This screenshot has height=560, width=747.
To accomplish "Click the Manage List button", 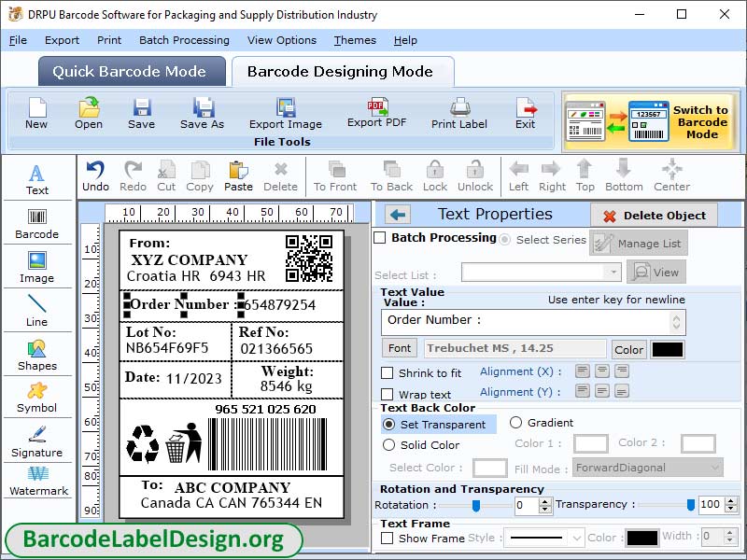I will [x=640, y=242].
